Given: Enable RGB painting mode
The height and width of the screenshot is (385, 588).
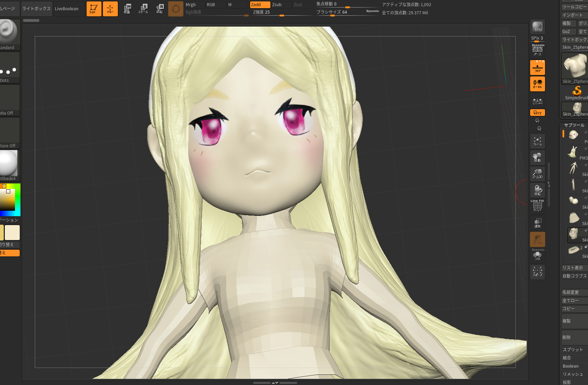Looking at the screenshot, I should pos(216,5).
